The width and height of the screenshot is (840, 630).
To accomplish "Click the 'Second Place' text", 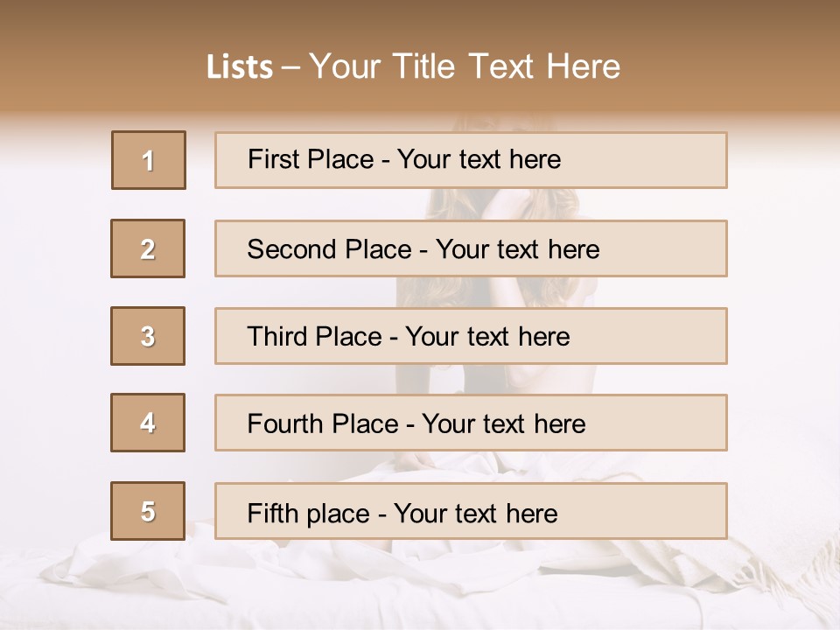I will click(330, 249).
